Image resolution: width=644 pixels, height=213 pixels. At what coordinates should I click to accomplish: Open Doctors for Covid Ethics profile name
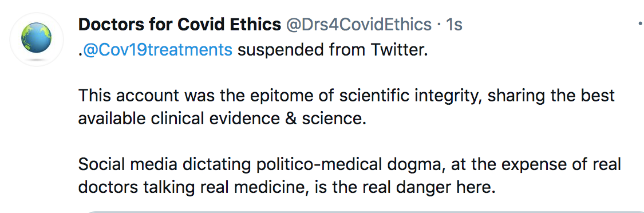[180, 25]
